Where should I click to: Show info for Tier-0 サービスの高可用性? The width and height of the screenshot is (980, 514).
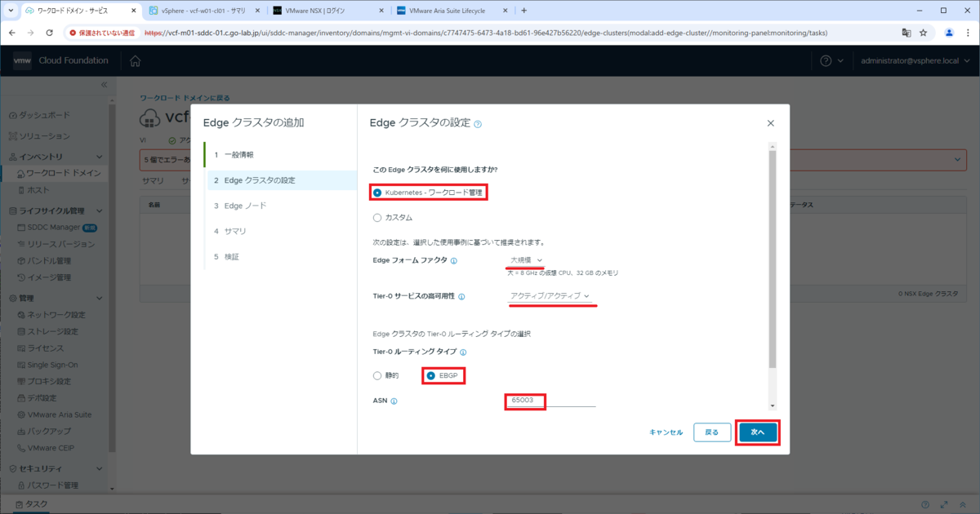pyautogui.click(x=461, y=296)
